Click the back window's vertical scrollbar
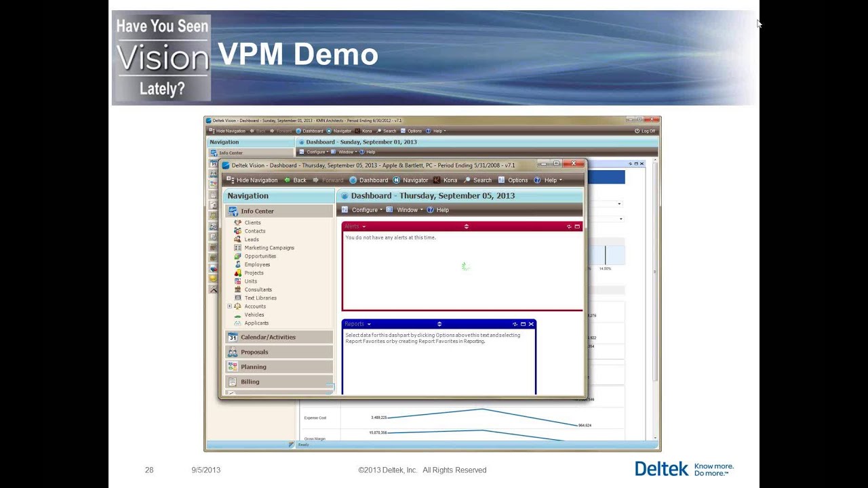Image resolution: width=868 pixels, height=488 pixels. point(655,271)
